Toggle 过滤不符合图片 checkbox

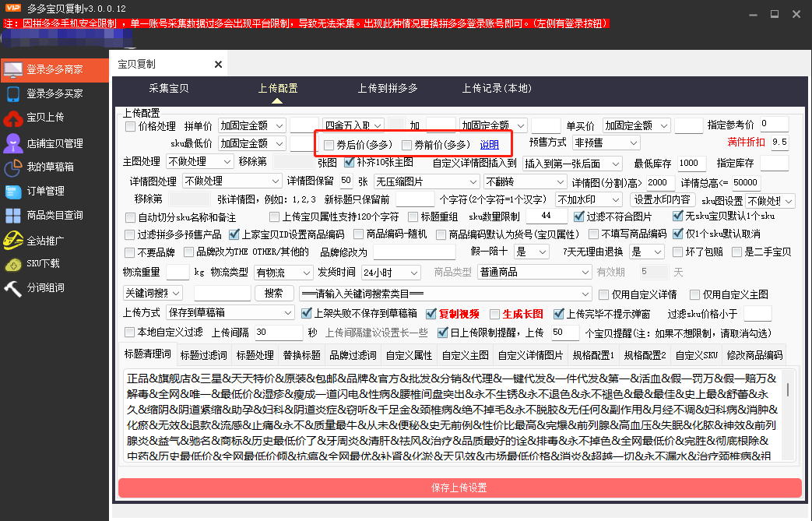click(579, 216)
